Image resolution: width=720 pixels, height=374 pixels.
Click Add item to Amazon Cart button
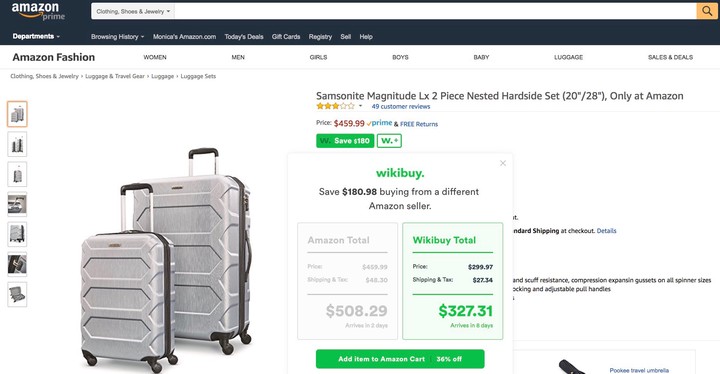pyautogui.click(x=400, y=359)
